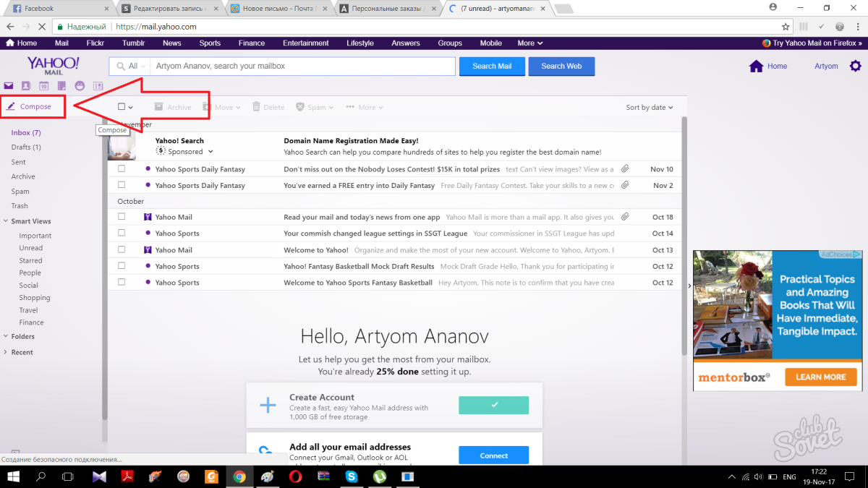Open the Chrome three-dot menu

pos(858,27)
